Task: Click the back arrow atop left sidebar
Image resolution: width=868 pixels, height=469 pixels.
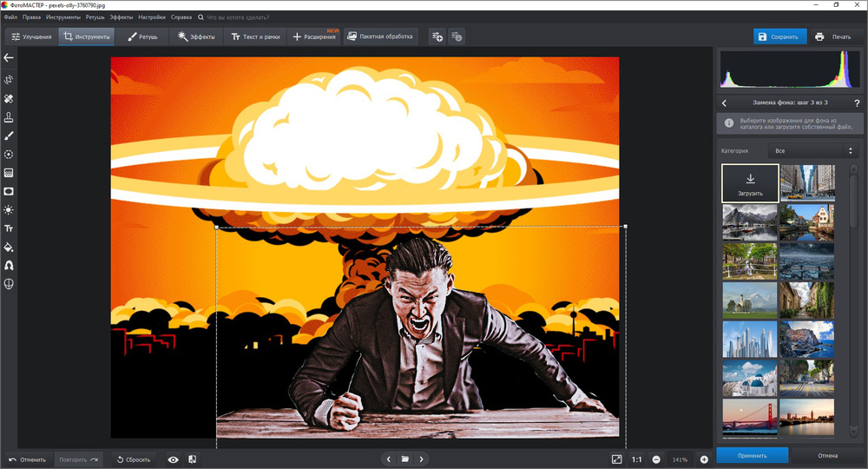Action: tap(9, 58)
